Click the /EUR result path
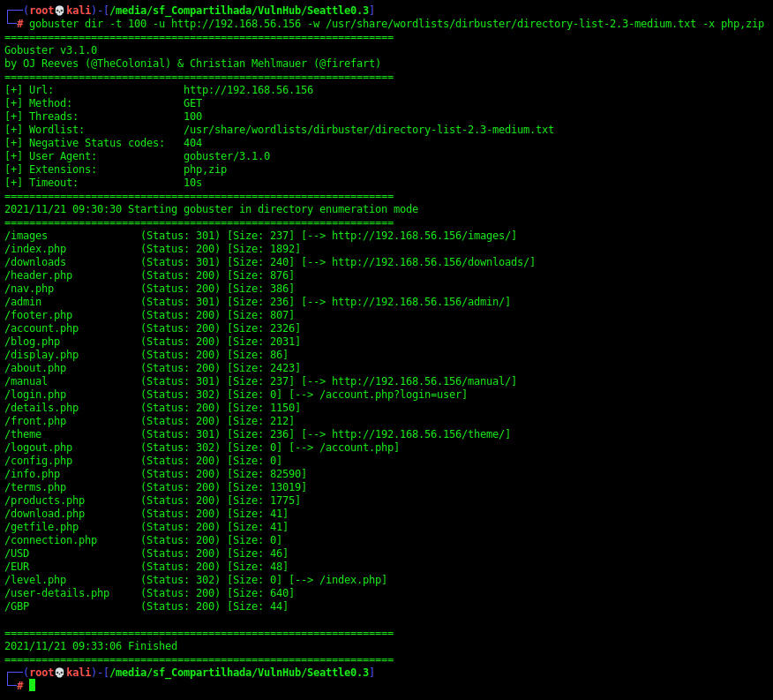This screenshot has width=773, height=700. [x=17, y=567]
